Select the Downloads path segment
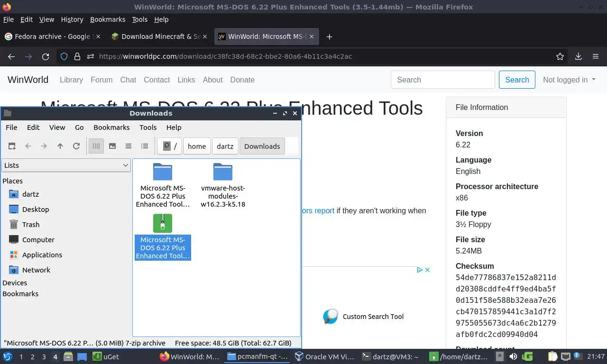 pos(262,146)
